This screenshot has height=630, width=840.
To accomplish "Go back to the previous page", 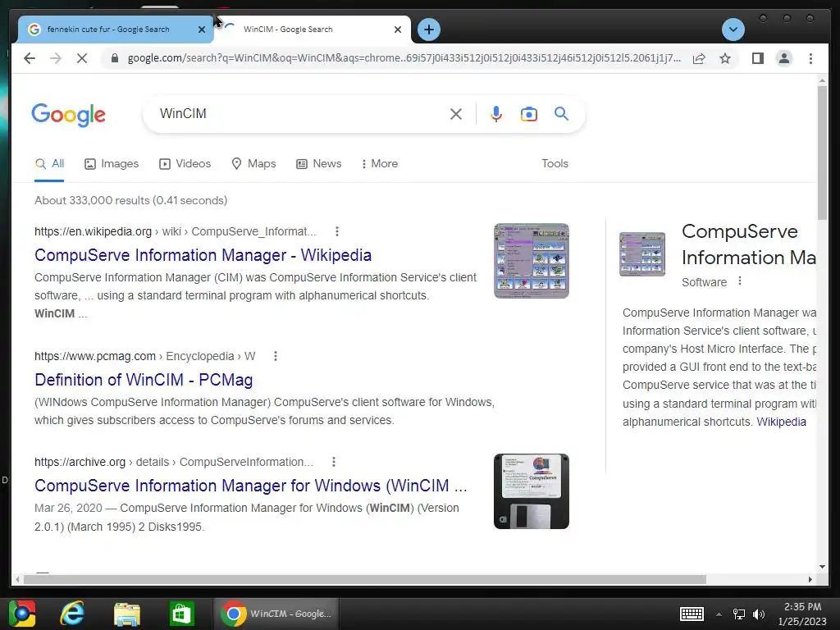I will pyautogui.click(x=30, y=58).
